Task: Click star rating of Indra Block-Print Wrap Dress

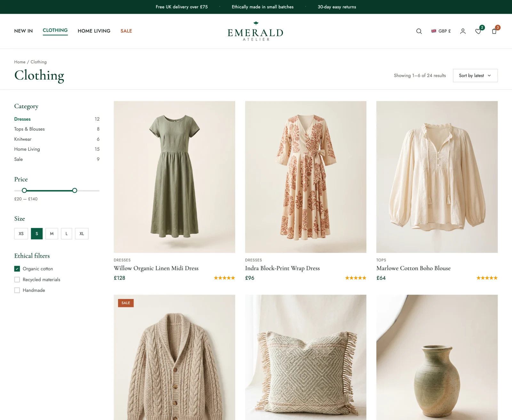Action: (356, 278)
